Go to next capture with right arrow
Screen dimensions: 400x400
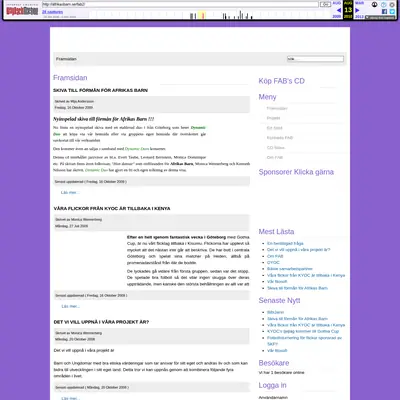coord(357,10)
